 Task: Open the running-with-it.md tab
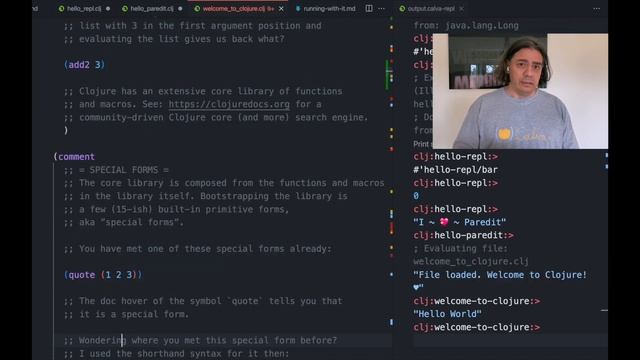[x=329, y=9]
